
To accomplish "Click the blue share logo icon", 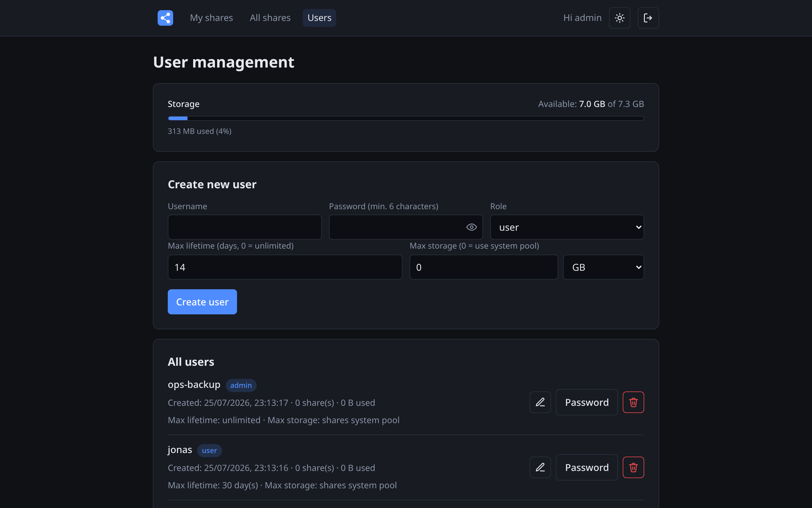I will [165, 18].
